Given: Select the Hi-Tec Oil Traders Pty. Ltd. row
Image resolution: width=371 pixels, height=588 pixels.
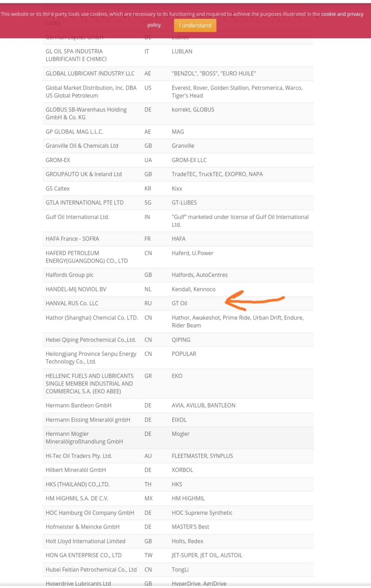Looking at the screenshot, I should 178,456.
